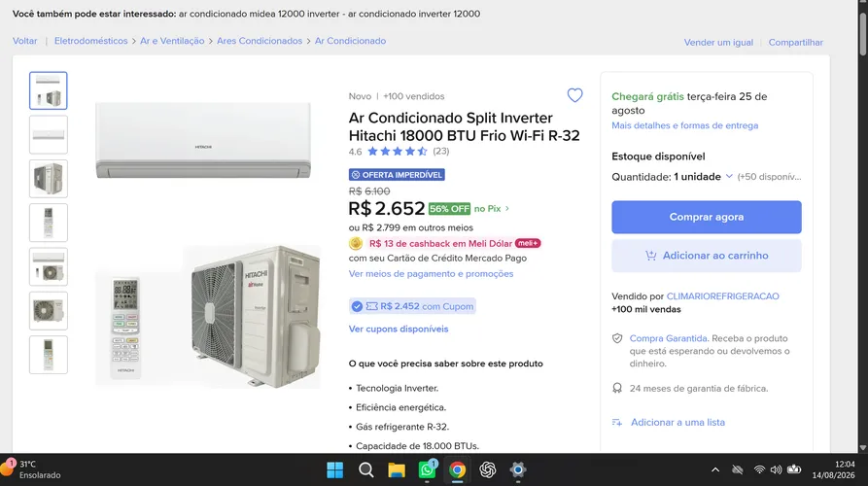
Task: Click the Wi-Fi tray icon
Action: click(x=759, y=469)
